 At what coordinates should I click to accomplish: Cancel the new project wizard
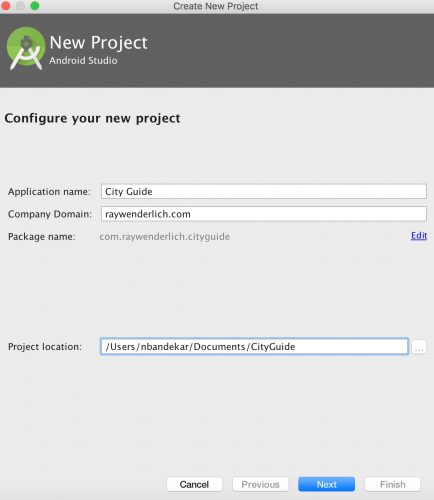pyautogui.click(x=194, y=484)
